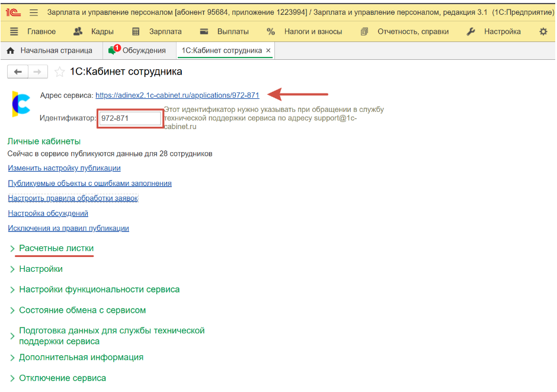
Task: Click the Кадры people icon
Action: coord(78,31)
